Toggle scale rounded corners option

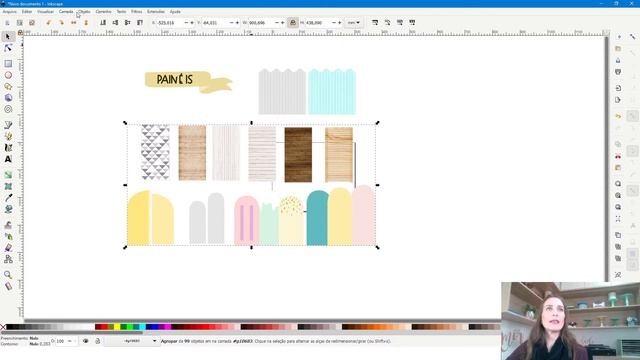387,23
